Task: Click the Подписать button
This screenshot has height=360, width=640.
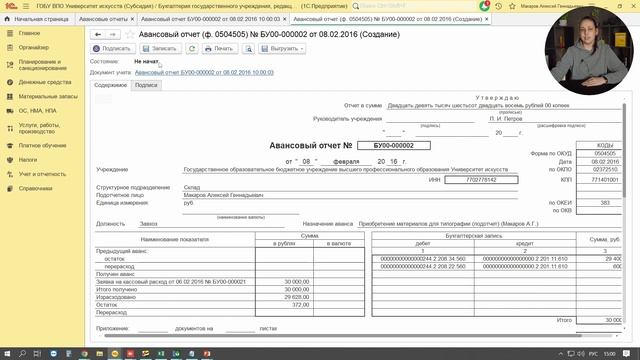Action: 112,49
